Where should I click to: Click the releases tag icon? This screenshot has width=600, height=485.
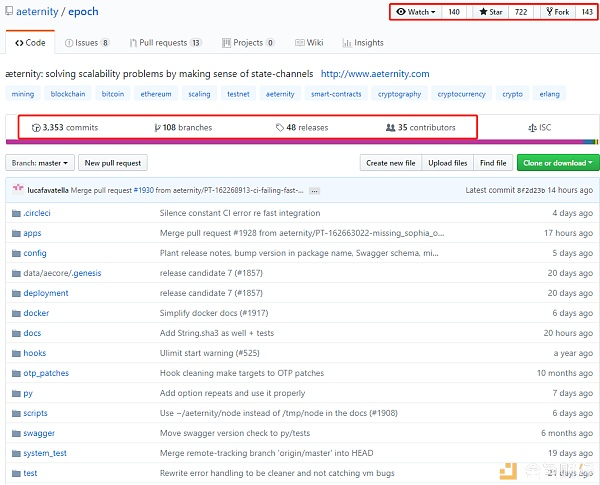[280, 127]
